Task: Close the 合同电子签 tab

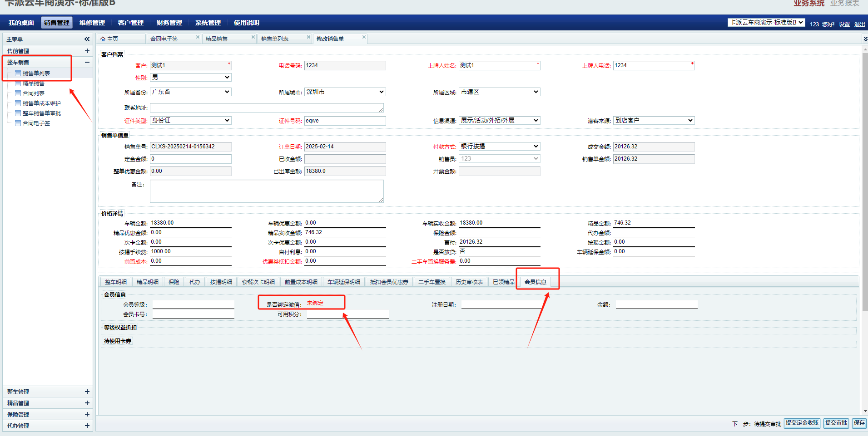Action: [198, 37]
